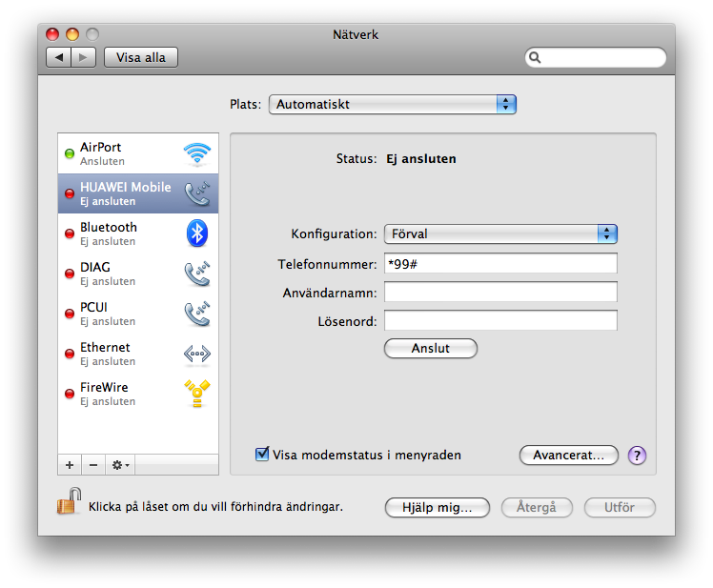The width and height of the screenshot is (713, 588).
Task: Go back with the left arrow button
Action: (x=59, y=57)
